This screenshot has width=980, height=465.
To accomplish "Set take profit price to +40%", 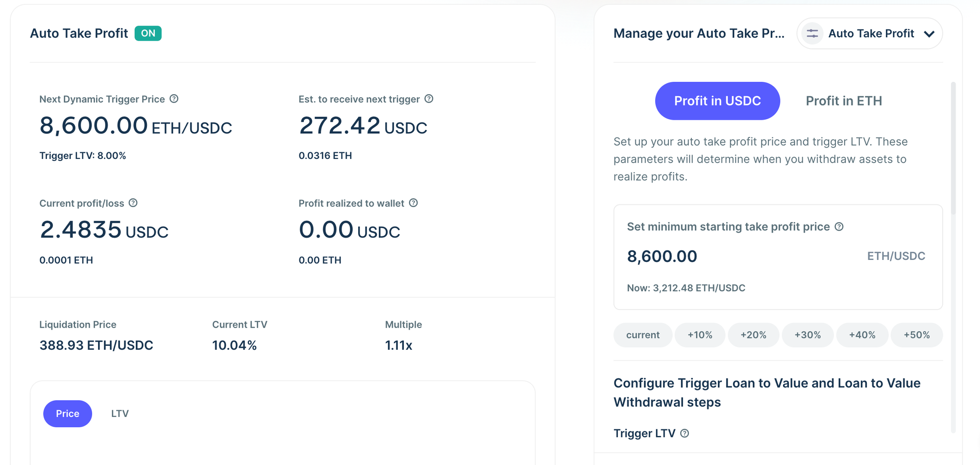I will (x=862, y=335).
